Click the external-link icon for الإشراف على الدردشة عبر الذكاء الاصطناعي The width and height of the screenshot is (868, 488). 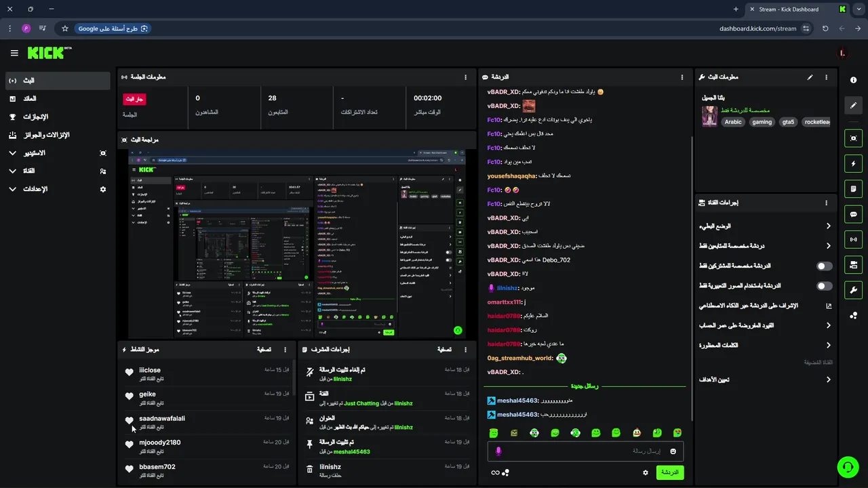(829, 306)
